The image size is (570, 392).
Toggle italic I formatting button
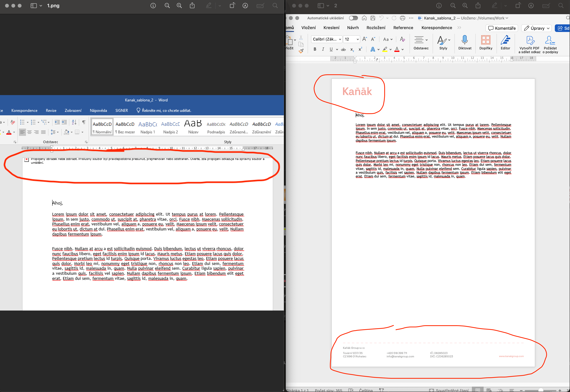point(323,49)
